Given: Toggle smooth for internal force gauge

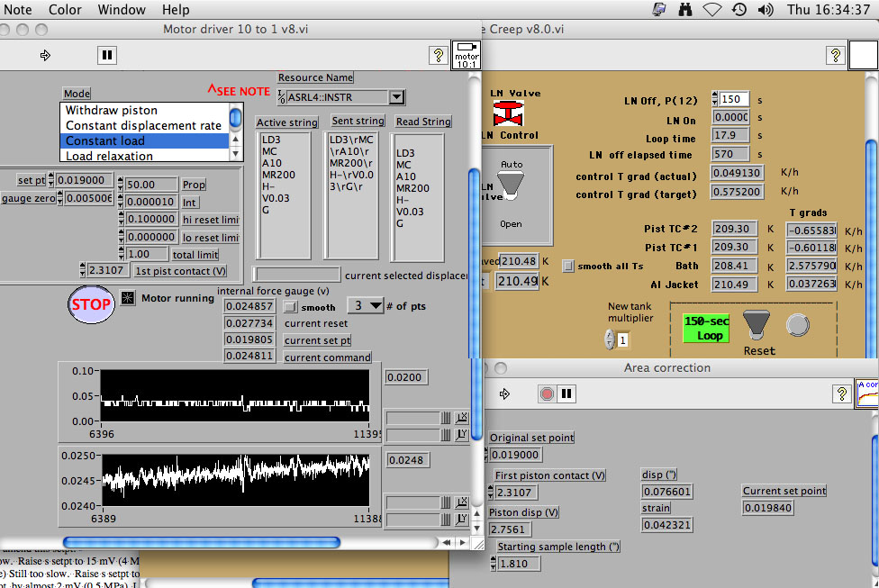Looking at the screenshot, I should tap(290, 307).
